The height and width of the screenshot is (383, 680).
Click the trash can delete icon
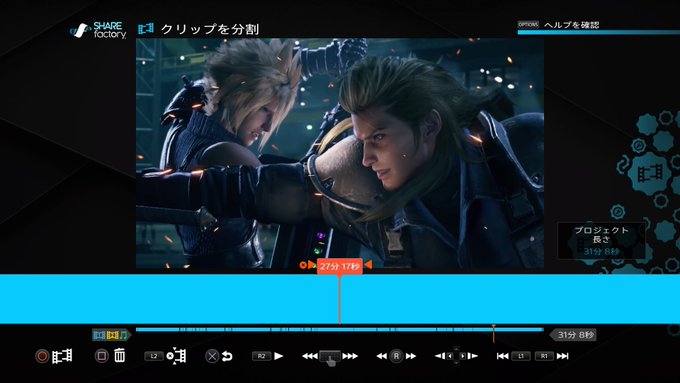point(120,356)
